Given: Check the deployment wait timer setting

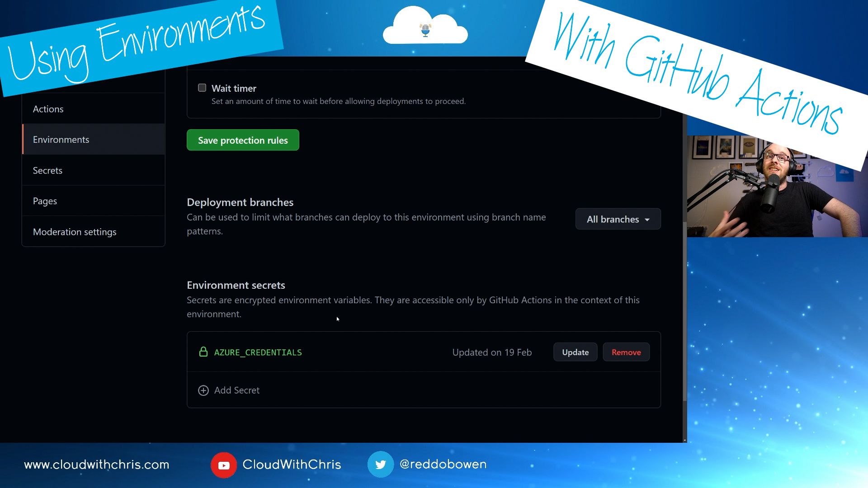Looking at the screenshot, I should click(202, 88).
